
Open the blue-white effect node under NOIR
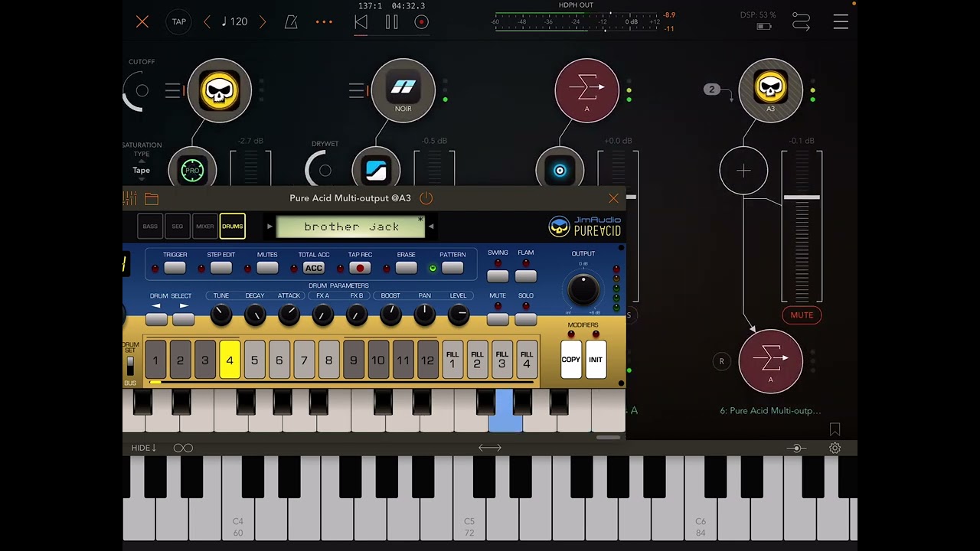(x=376, y=170)
